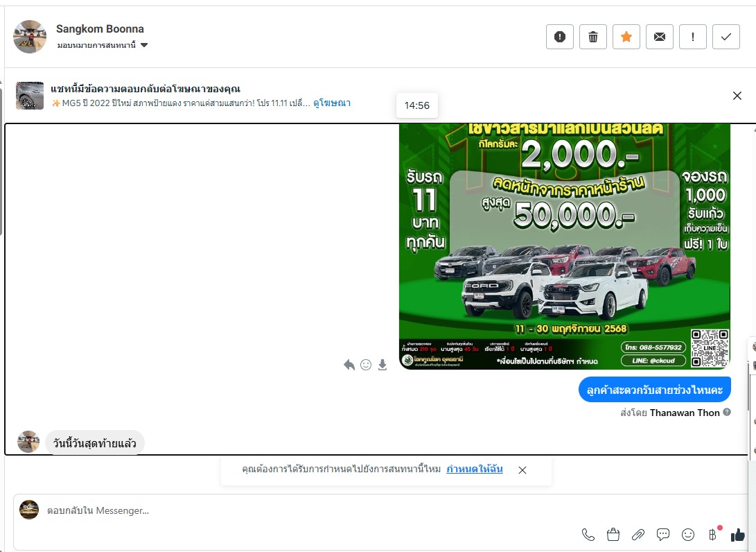The width and height of the screenshot is (756, 552).
Task: Click the page avatar in the composer
Action: click(29, 510)
